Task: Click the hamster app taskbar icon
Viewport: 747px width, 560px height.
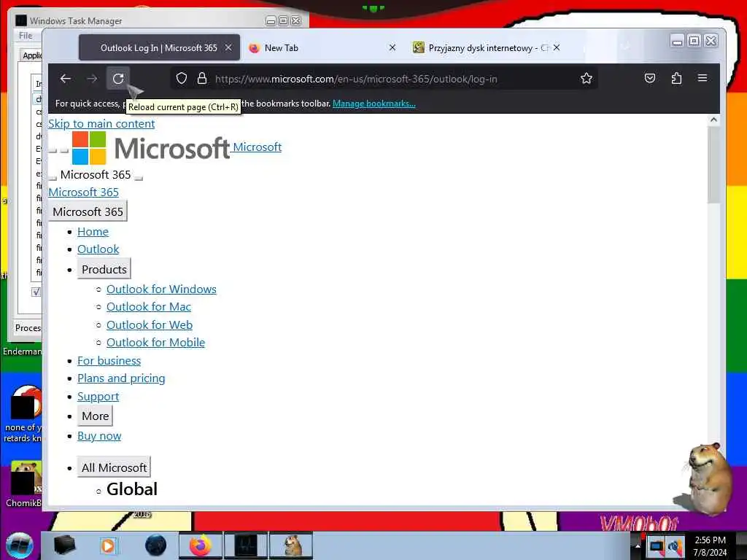Action: (x=291, y=545)
